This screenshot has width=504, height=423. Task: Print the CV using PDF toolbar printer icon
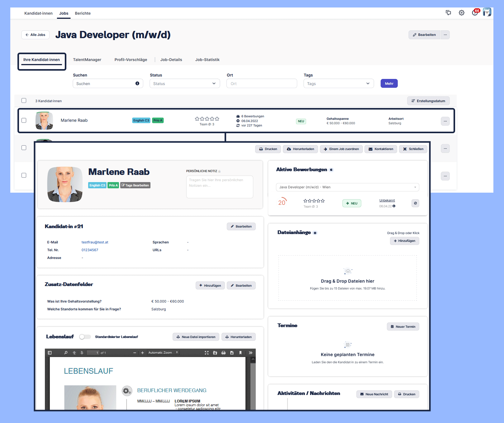click(x=223, y=353)
